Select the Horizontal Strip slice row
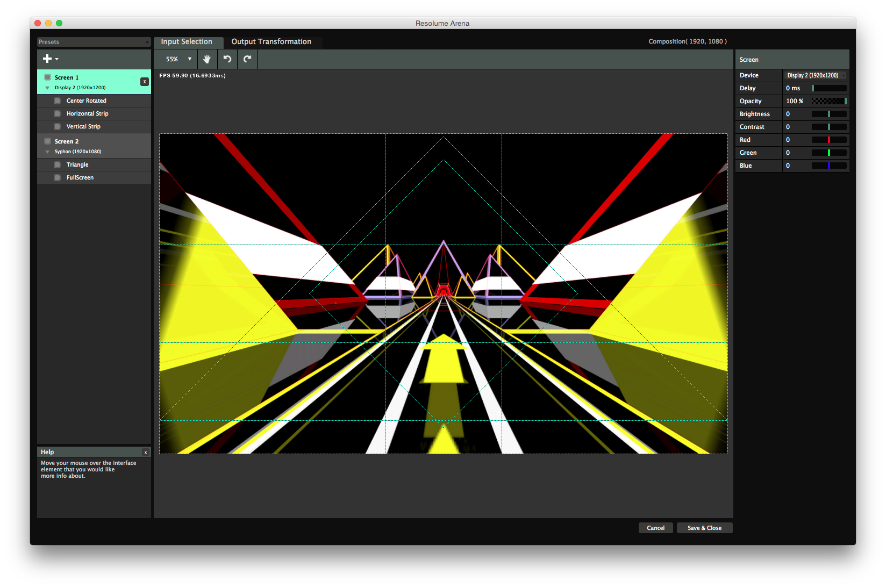 pyautogui.click(x=88, y=113)
